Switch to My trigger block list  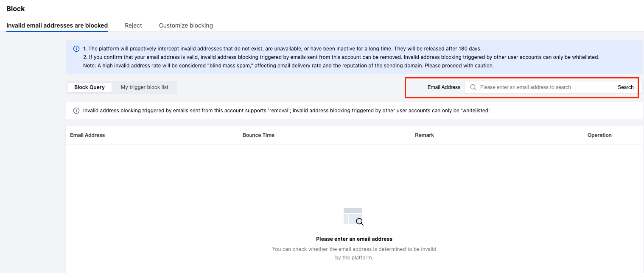pyautogui.click(x=144, y=87)
